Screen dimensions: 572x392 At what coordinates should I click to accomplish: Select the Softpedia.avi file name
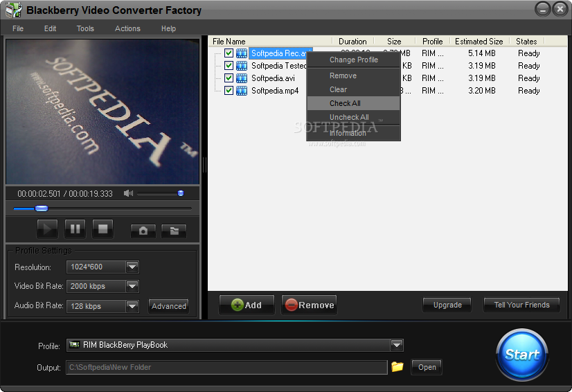point(274,78)
